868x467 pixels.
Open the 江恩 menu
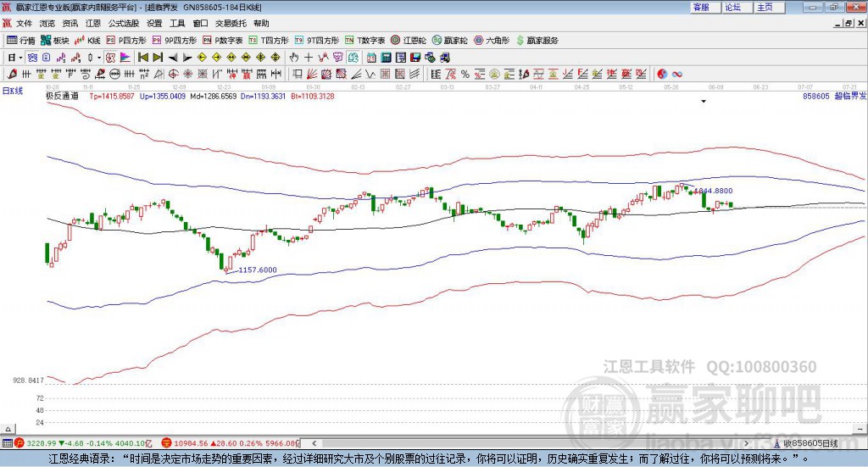coord(93,23)
